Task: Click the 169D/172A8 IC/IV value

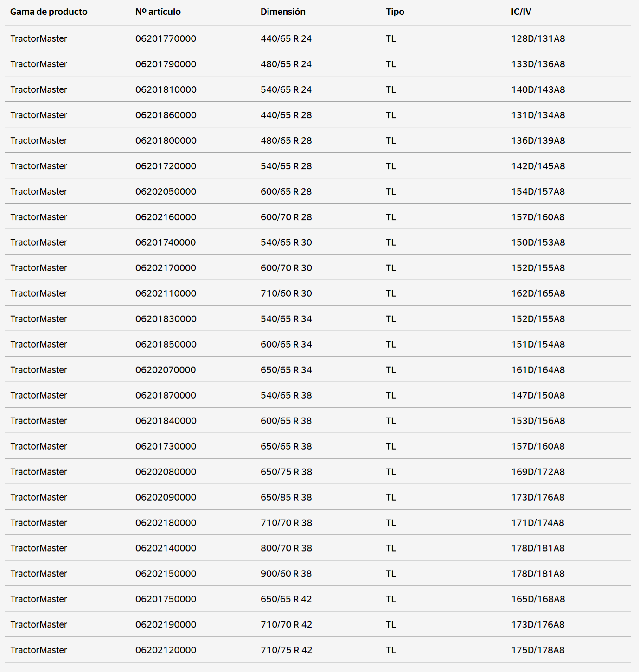Action: click(538, 472)
